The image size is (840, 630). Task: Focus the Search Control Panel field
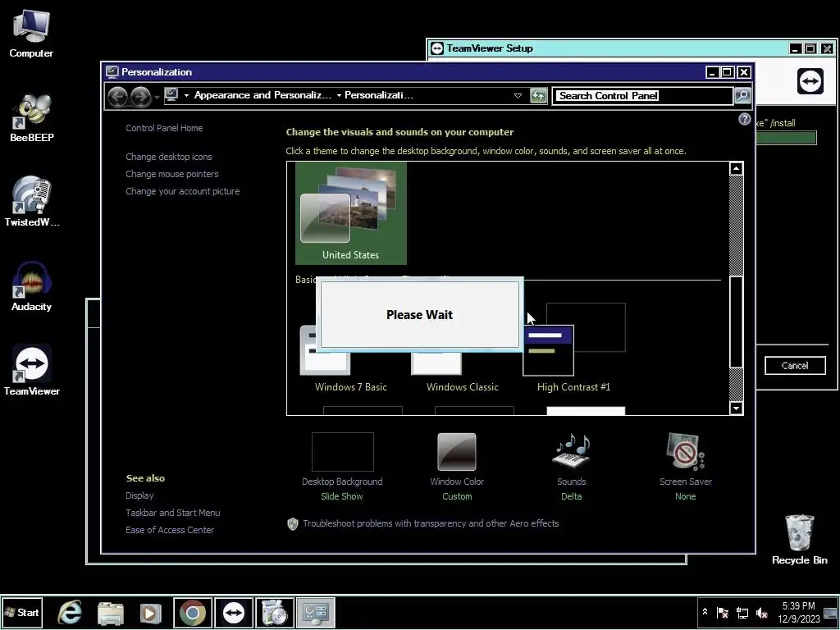pos(642,96)
